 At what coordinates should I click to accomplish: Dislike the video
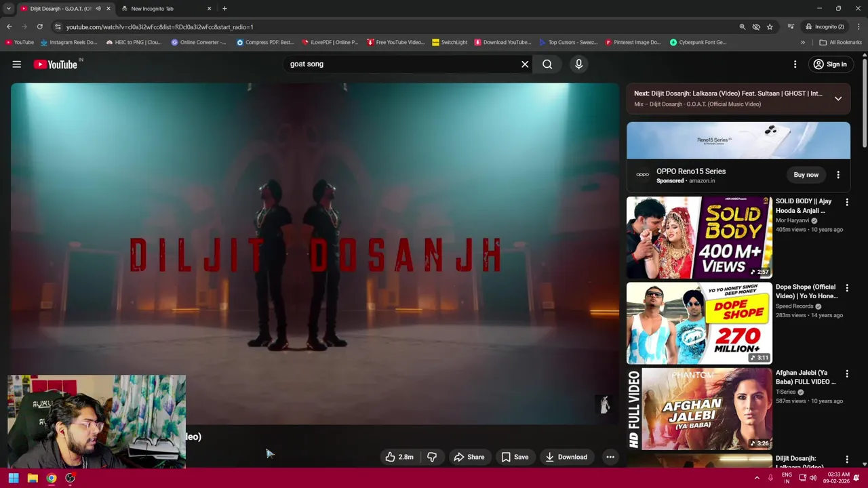pos(432,457)
